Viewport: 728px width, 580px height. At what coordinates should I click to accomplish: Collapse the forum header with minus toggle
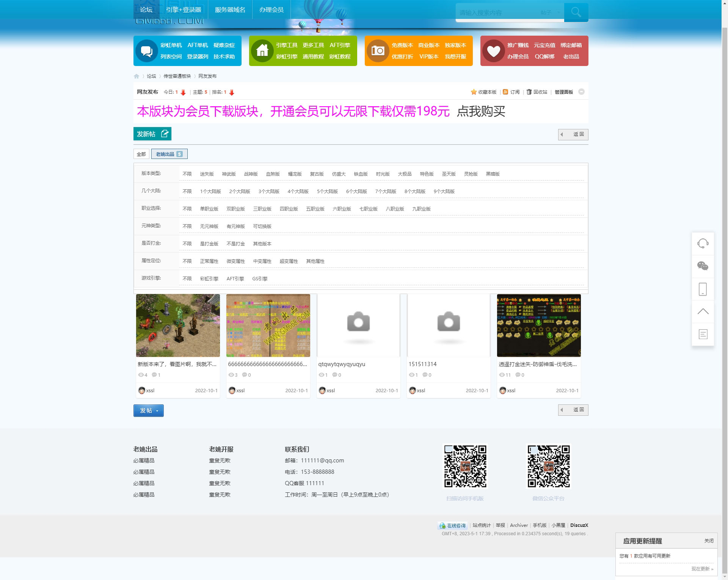pos(581,92)
